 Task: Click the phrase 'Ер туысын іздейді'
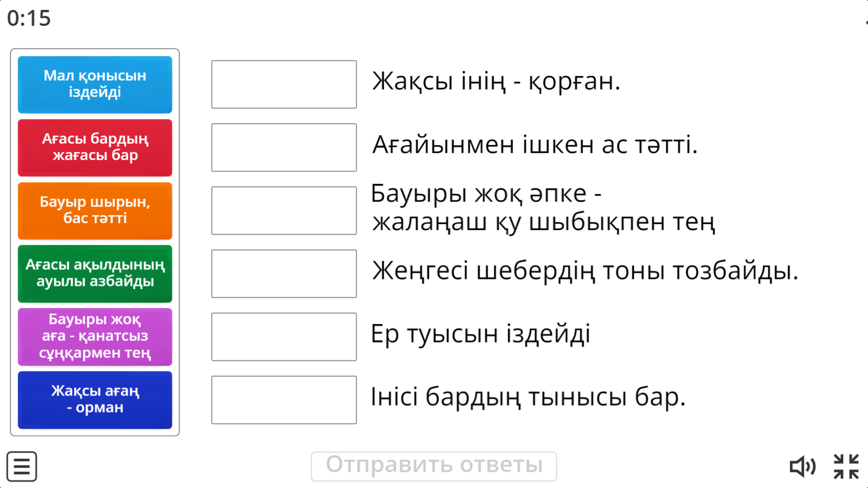click(480, 334)
